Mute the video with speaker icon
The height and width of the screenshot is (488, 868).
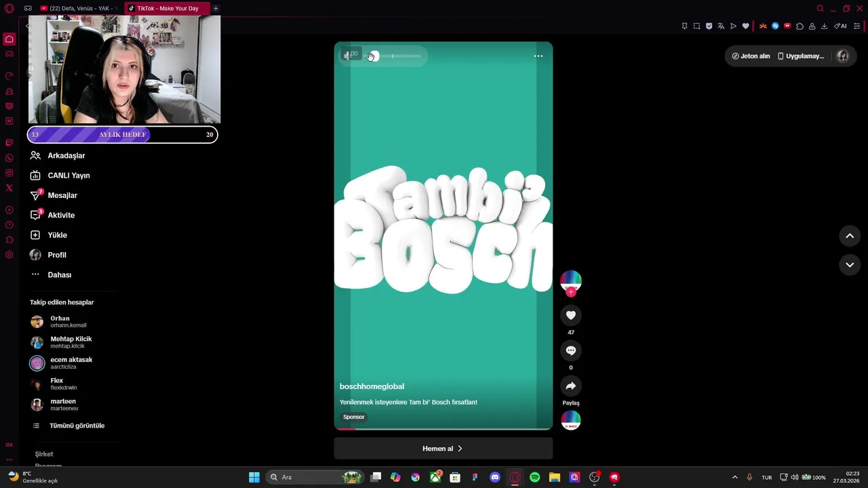349,56
